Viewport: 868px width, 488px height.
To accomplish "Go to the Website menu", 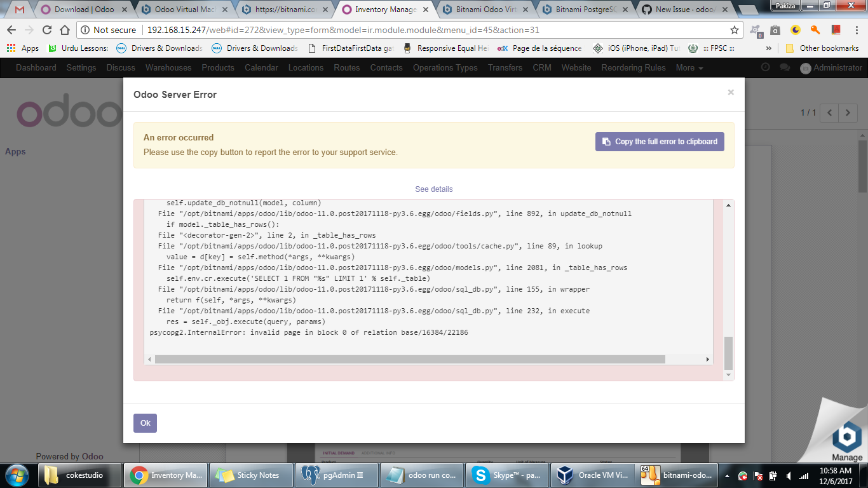I will 576,67.
